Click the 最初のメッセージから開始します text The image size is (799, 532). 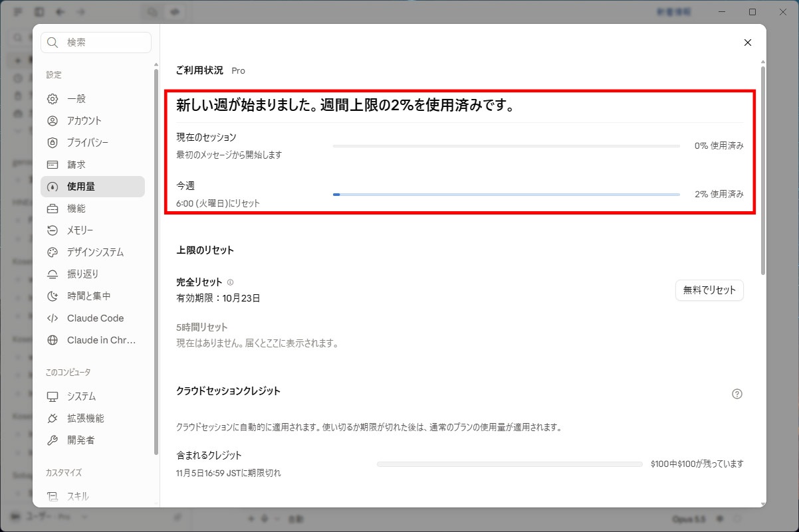229,155
